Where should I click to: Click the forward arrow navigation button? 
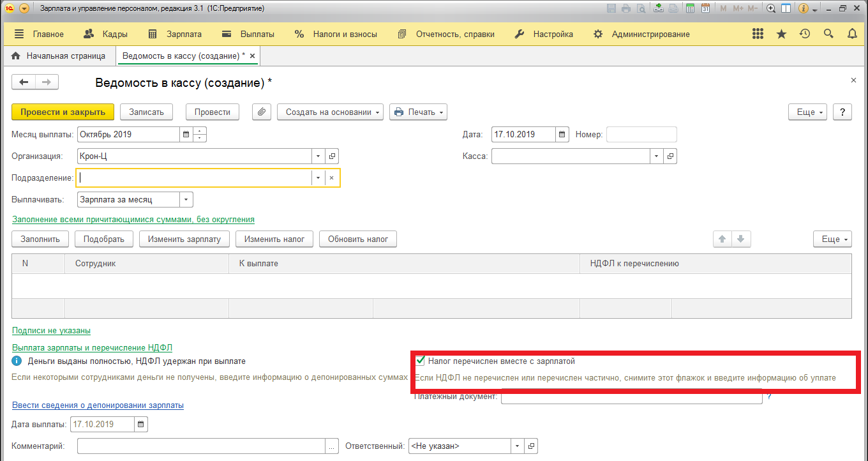[47, 82]
